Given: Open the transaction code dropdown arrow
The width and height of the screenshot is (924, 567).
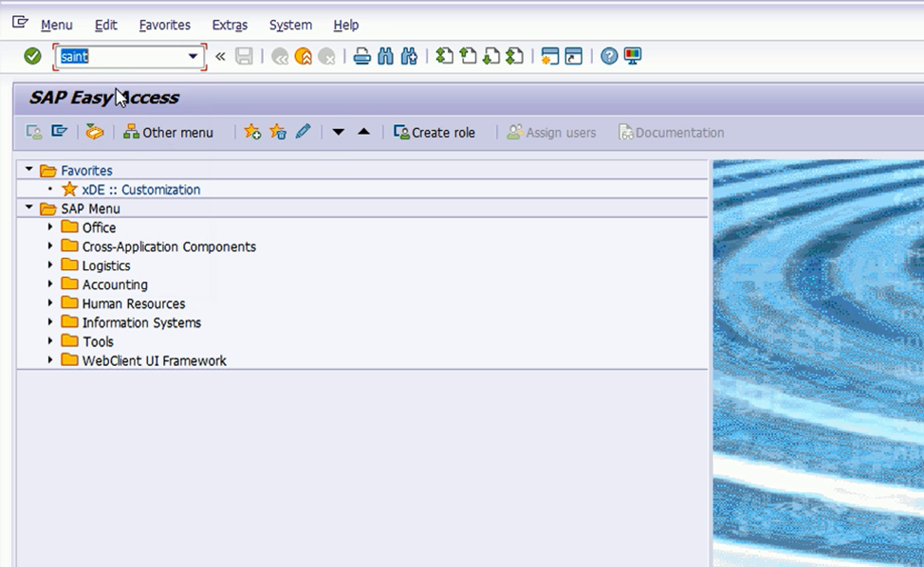Looking at the screenshot, I should tap(194, 57).
